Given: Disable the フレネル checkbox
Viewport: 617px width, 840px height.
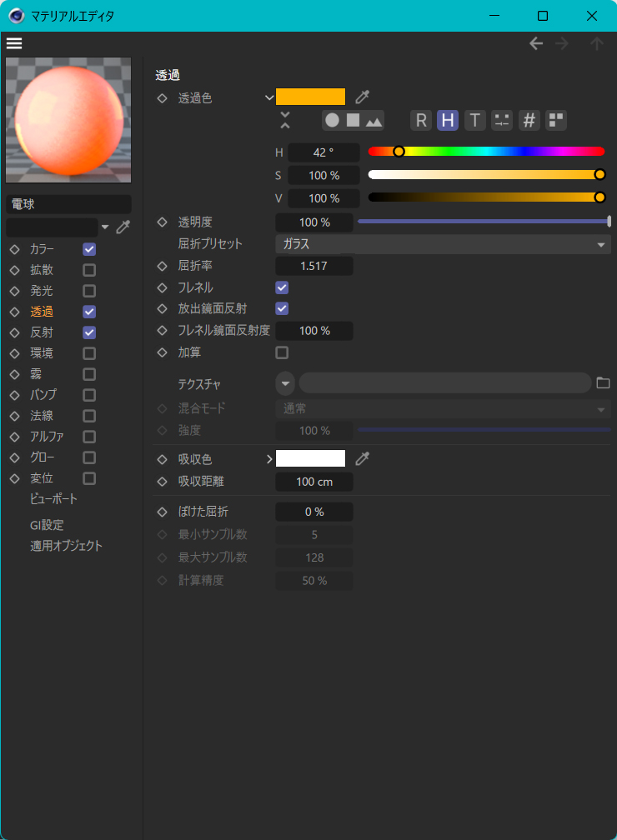Looking at the screenshot, I should point(282,287).
